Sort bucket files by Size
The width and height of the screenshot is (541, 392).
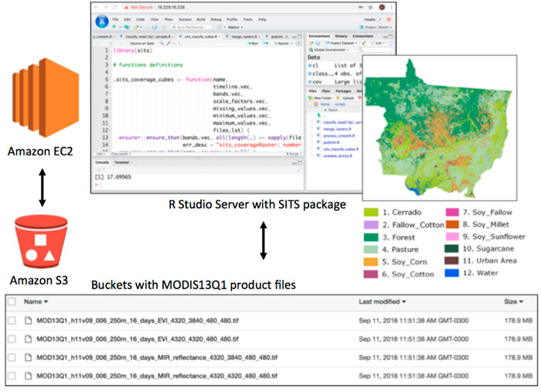point(513,302)
